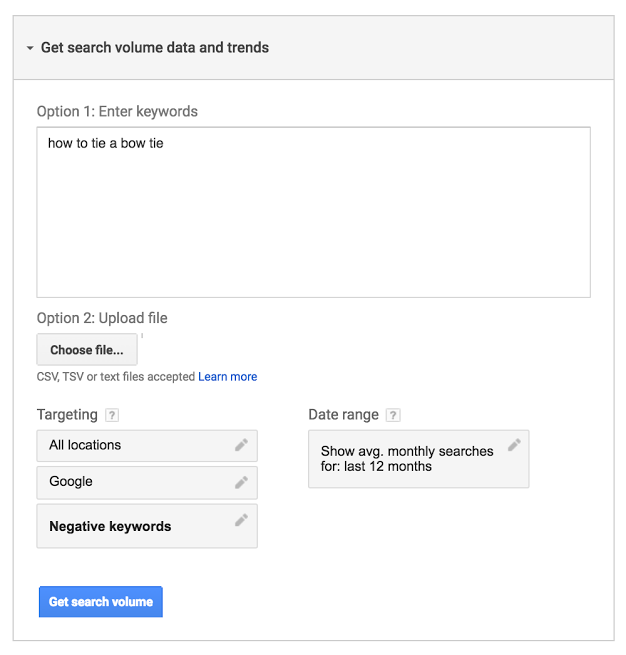
Task: Collapse the search volume section arrow
Action: (x=30, y=48)
